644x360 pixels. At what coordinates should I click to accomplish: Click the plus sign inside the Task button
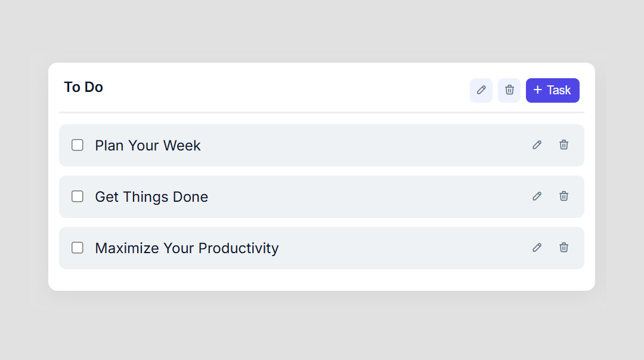point(538,90)
